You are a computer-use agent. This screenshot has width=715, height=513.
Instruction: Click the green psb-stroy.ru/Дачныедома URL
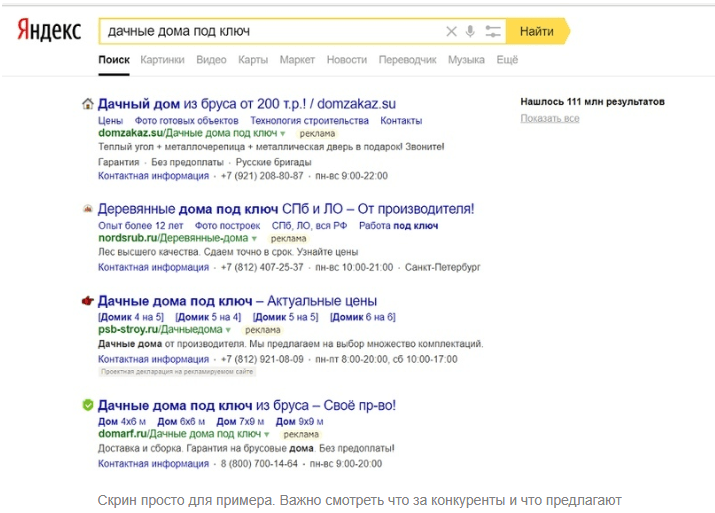[160, 329]
